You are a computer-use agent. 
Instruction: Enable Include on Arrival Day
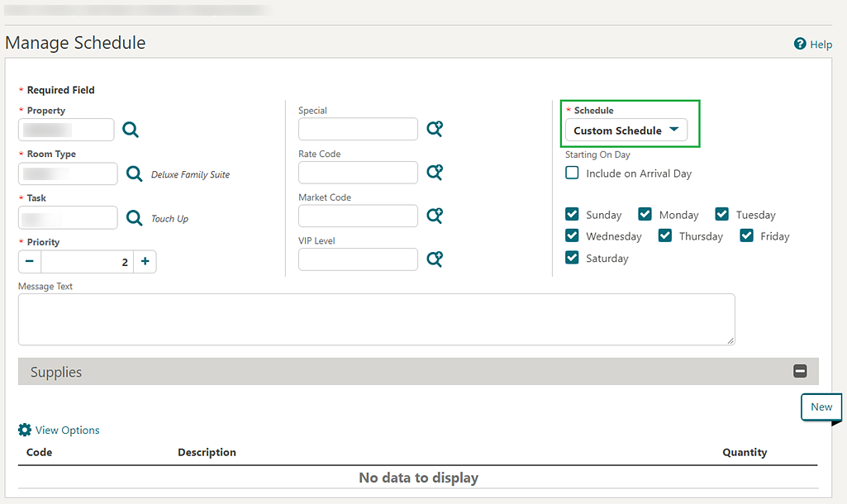(x=571, y=173)
